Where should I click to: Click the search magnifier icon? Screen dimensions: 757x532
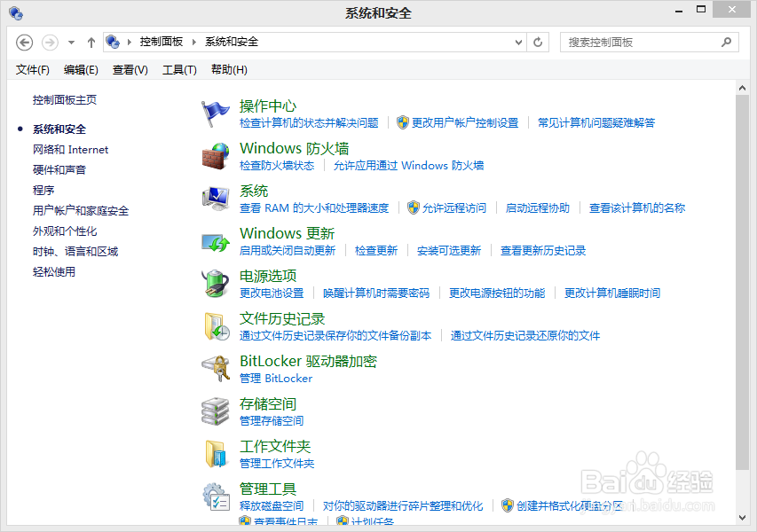click(726, 43)
